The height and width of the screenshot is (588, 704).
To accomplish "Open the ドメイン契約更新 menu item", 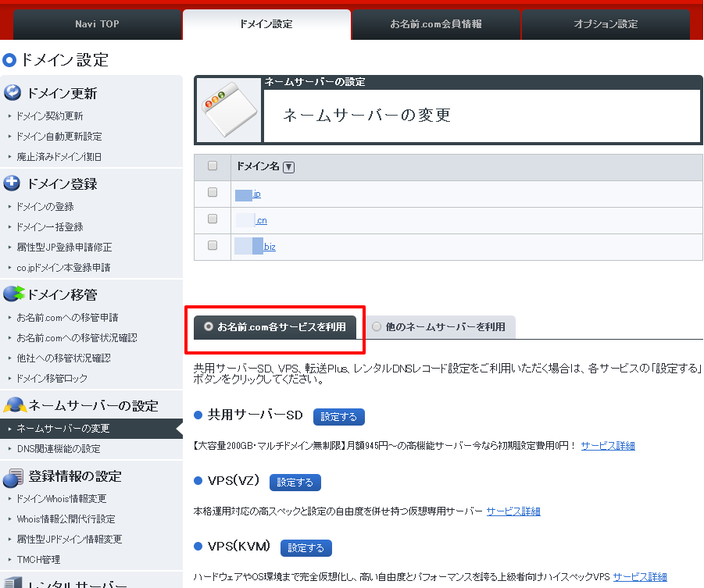I will click(x=50, y=116).
